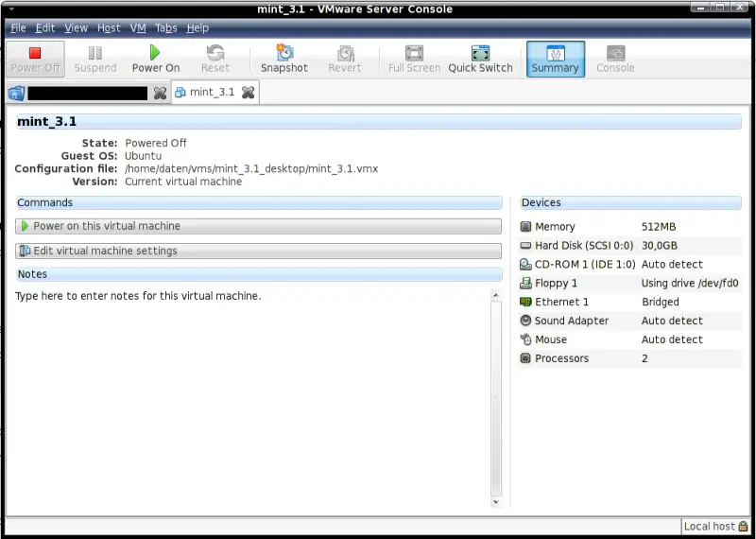
Task: Click the home tab icon
Action: coord(16,93)
